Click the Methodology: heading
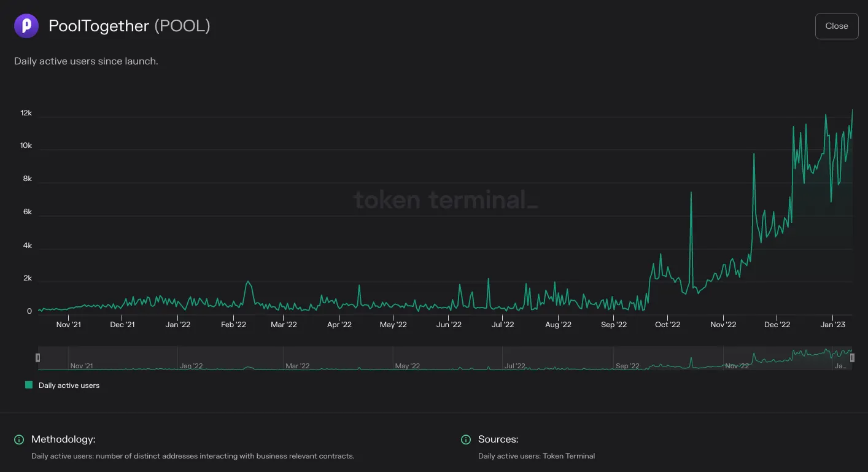Viewport: 868px width, 472px height. tap(63, 439)
